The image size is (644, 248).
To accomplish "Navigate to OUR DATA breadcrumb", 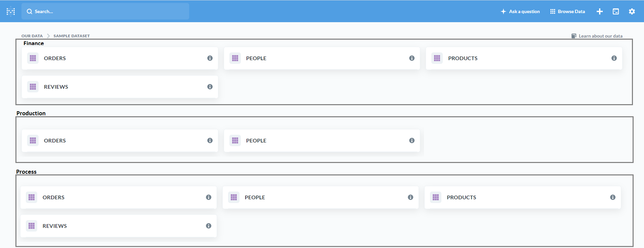I will click(32, 36).
